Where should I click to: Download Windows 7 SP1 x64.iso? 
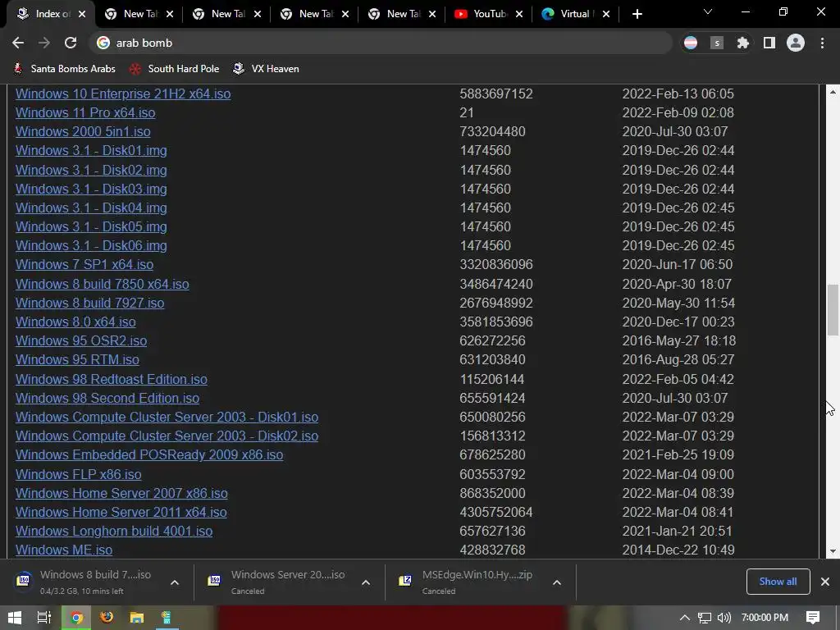(x=84, y=265)
